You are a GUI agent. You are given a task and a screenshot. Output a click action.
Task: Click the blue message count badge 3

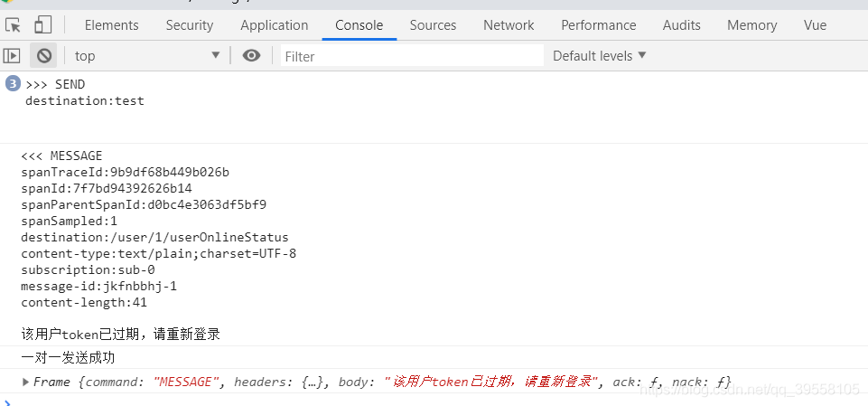pos(13,84)
